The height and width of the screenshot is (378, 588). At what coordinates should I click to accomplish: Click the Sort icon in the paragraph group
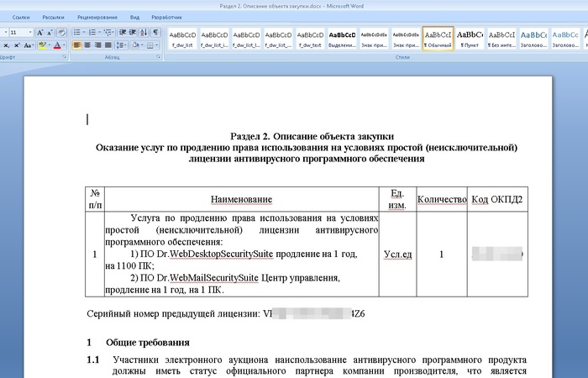(144, 32)
